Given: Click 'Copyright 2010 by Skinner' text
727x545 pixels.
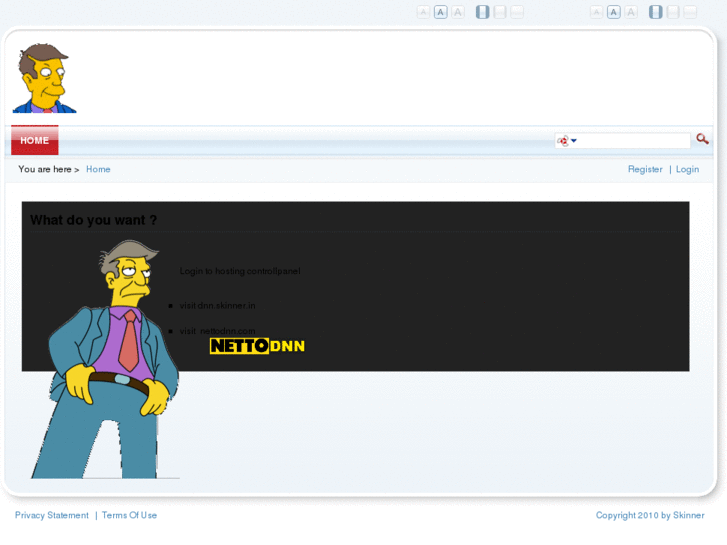Looking at the screenshot, I should point(650,515).
